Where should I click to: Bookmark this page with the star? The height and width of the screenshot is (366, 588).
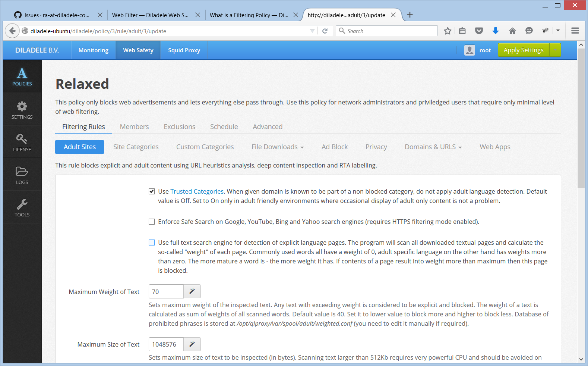point(448,31)
